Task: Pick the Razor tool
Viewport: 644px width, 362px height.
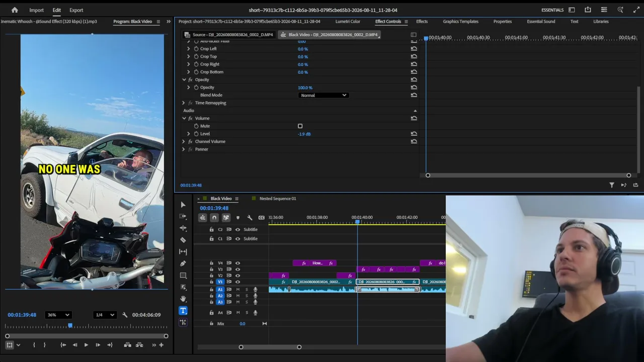Action: 183,240
